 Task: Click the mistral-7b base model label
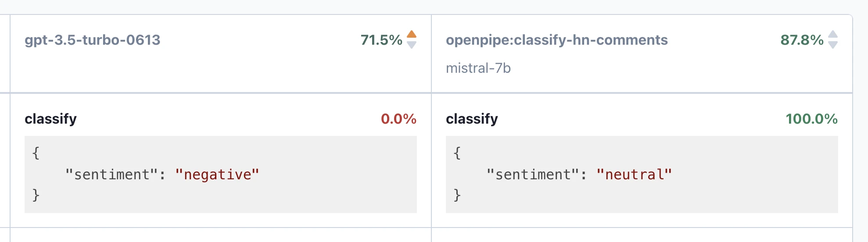pyautogui.click(x=478, y=68)
